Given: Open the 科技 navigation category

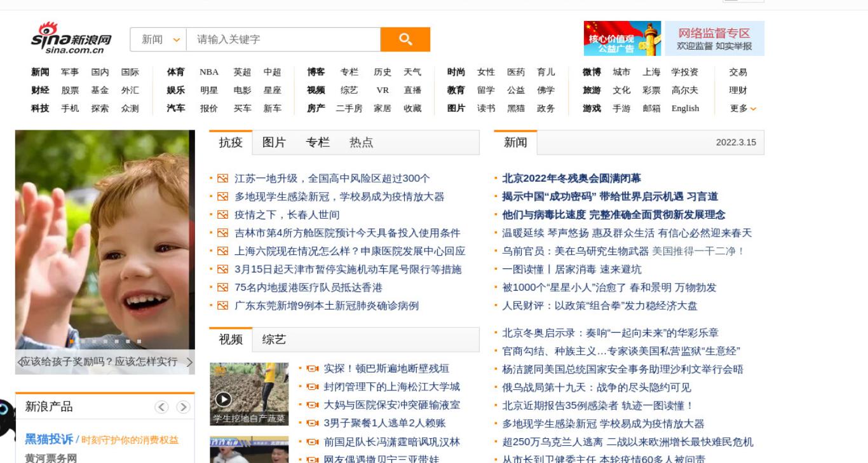Looking at the screenshot, I should [40, 109].
